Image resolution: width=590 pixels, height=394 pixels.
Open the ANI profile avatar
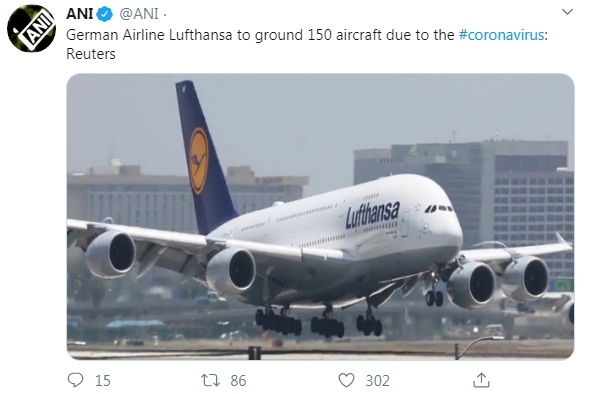(x=32, y=29)
